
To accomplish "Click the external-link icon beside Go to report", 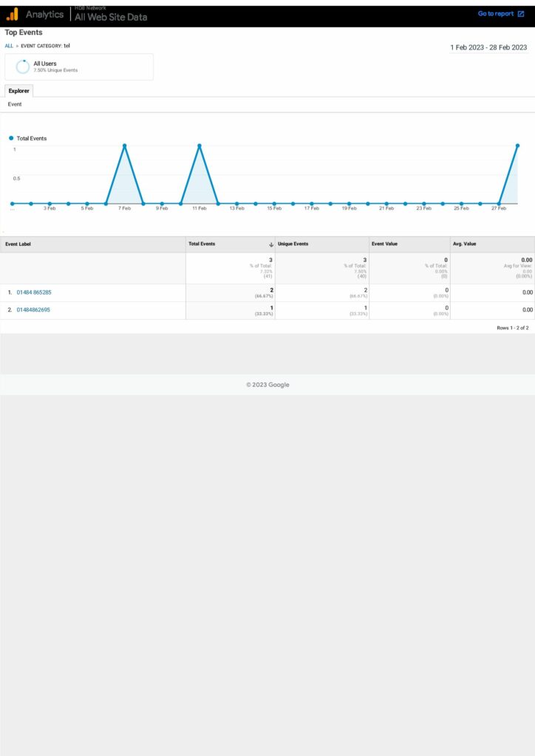I will click(x=521, y=14).
